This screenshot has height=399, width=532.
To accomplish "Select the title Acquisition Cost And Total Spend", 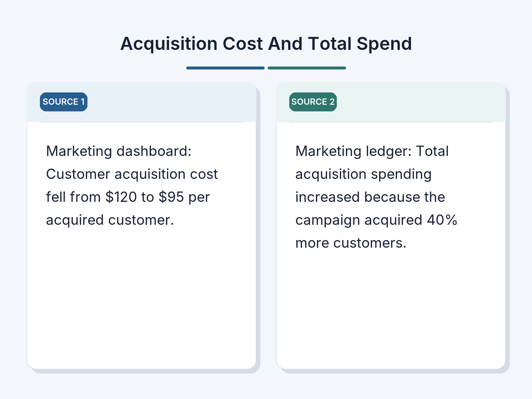I will pyautogui.click(x=266, y=44).
